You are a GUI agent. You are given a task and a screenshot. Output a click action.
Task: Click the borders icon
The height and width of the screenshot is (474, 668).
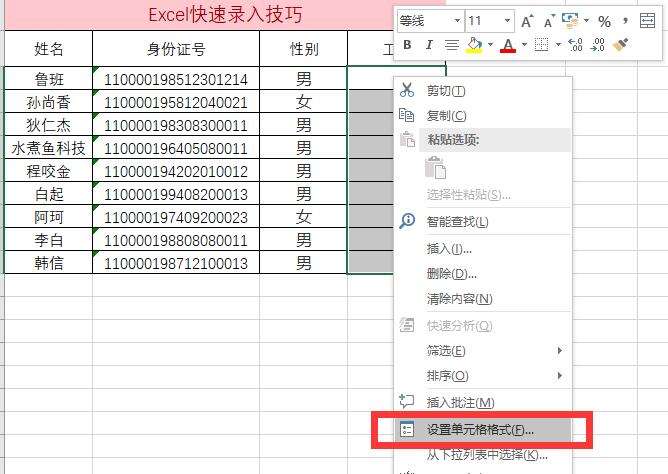pyautogui.click(x=541, y=45)
